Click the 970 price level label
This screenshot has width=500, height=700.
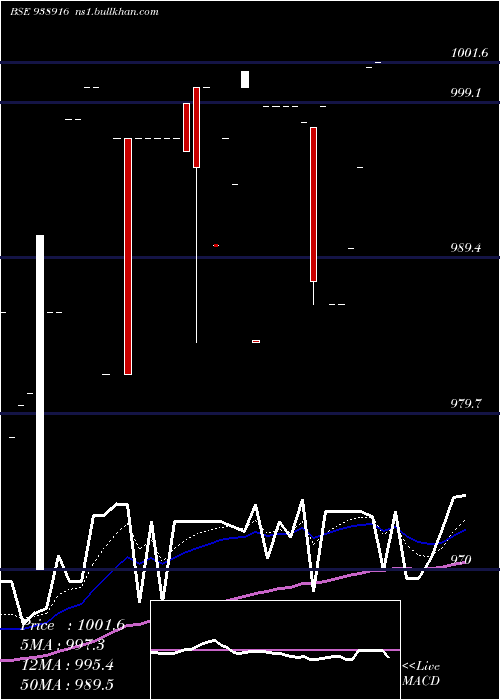point(461,559)
